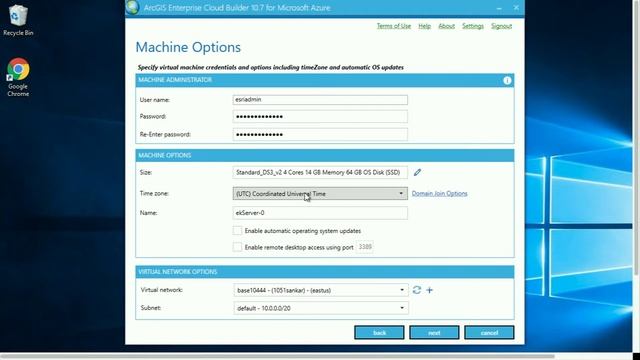Expand the Virtual network dropdown
The image size is (640, 360).
pos(321,290)
